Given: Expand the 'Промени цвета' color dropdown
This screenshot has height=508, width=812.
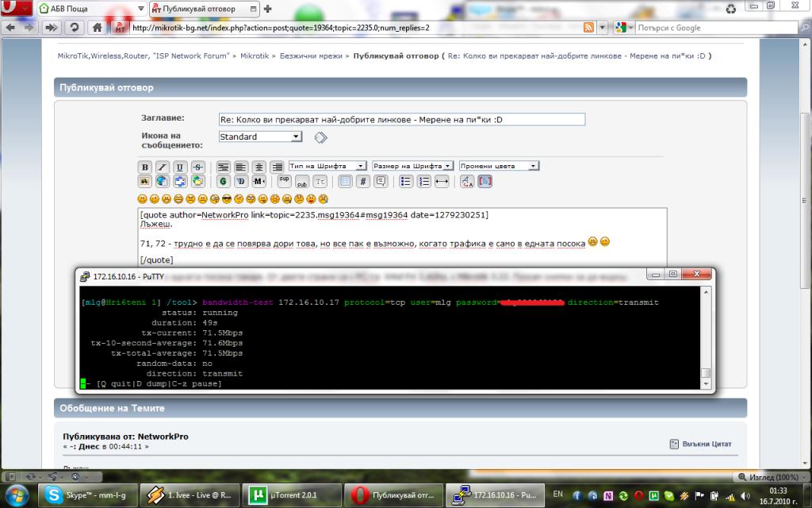Looking at the screenshot, I should click(x=499, y=167).
